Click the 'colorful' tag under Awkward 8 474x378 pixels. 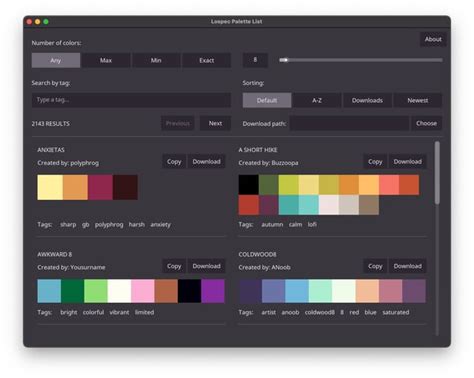point(93,312)
